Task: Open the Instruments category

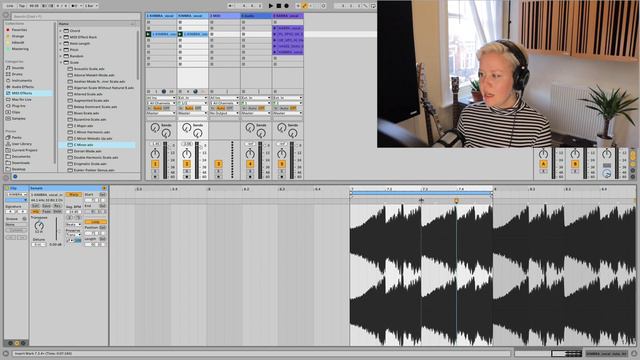Action: point(22,80)
